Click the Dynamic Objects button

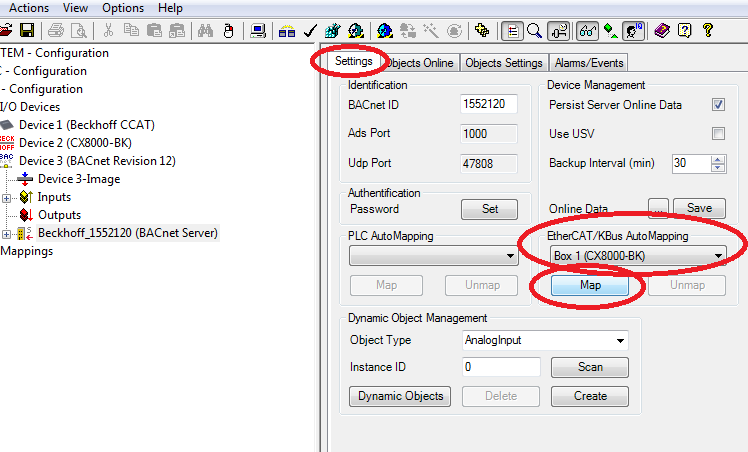pyautogui.click(x=400, y=396)
